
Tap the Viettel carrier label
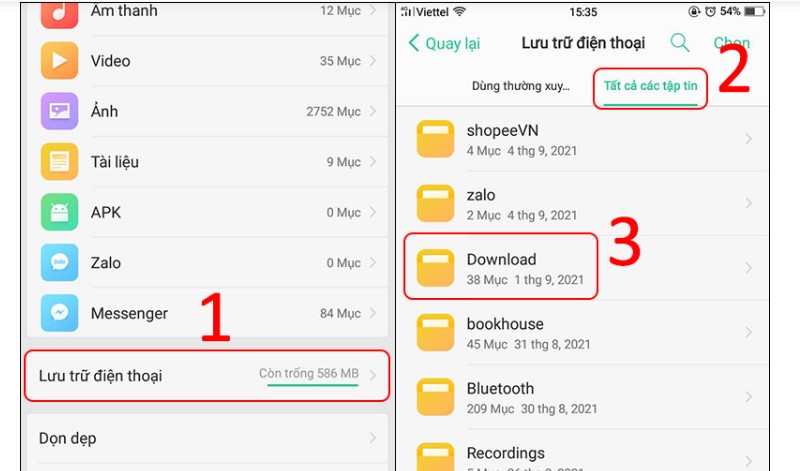[432, 12]
